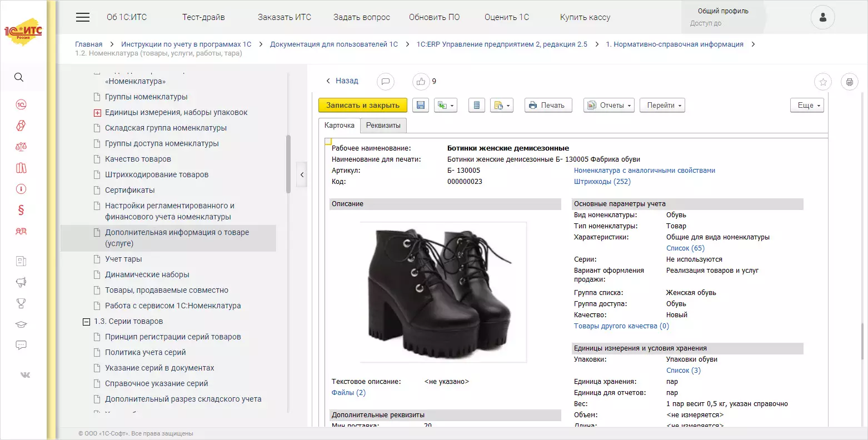Open 'Сертификаты' in the contents tree
Screen dimensions: 868x440
click(x=129, y=190)
